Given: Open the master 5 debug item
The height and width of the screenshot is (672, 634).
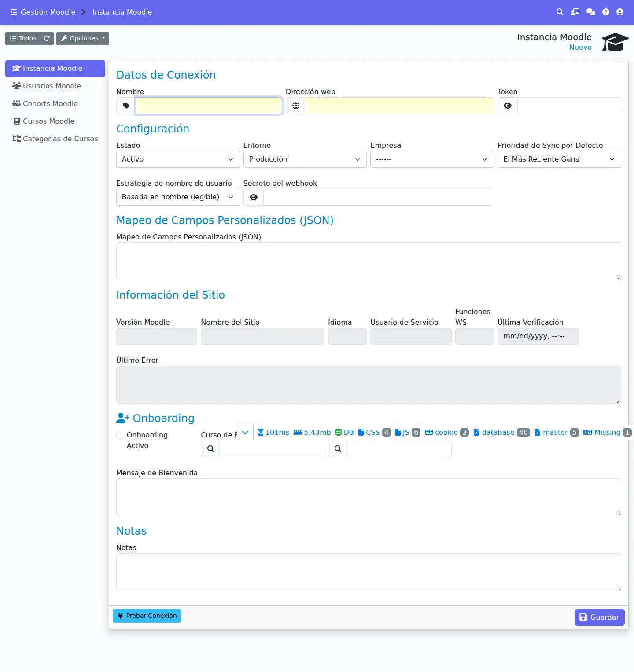Looking at the screenshot, I should pos(557,432).
